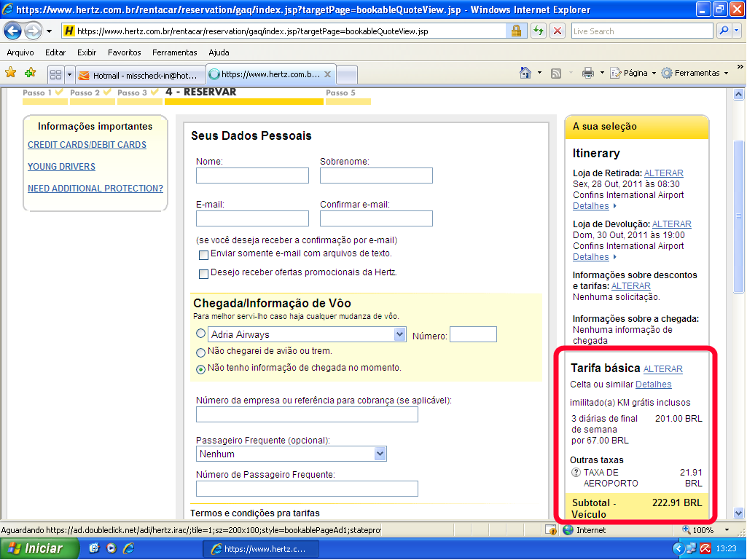Image resolution: width=747 pixels, height=560 pixels.
Task: Click the Favorites star icon
Action: 10,73
